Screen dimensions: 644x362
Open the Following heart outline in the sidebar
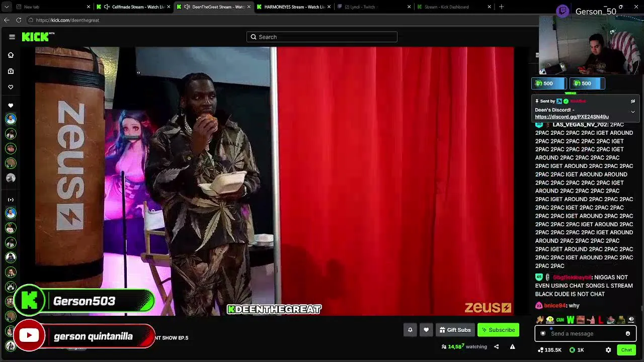11,87
